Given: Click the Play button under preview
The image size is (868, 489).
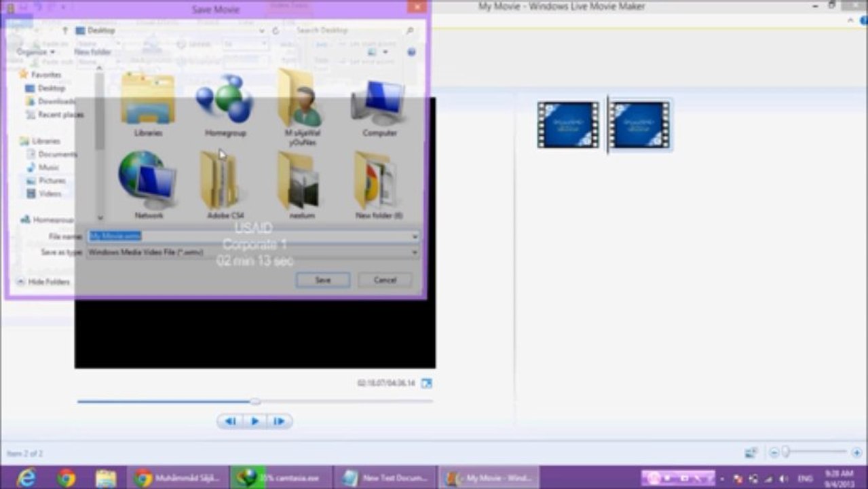Looking at the screenshot, I should [x=255, y=421].
